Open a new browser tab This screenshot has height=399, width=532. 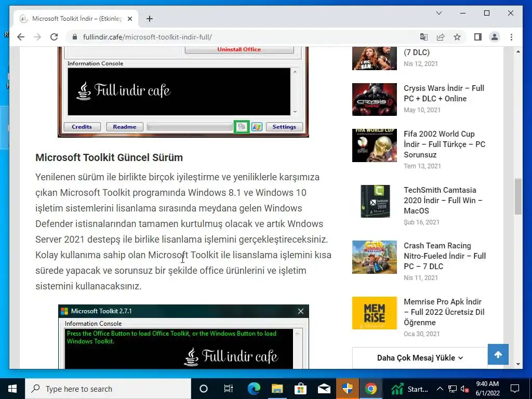pos(149,19)
